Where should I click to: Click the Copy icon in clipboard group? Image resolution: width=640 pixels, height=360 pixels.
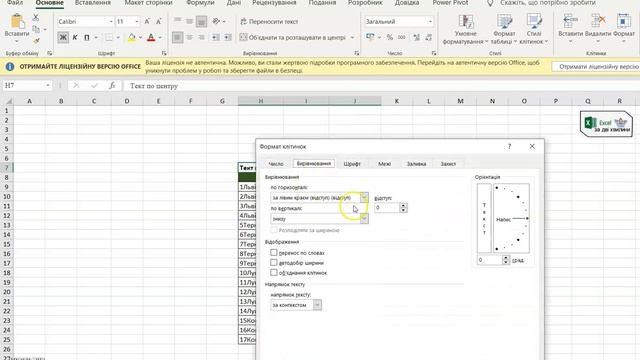(x=36, y=29)
